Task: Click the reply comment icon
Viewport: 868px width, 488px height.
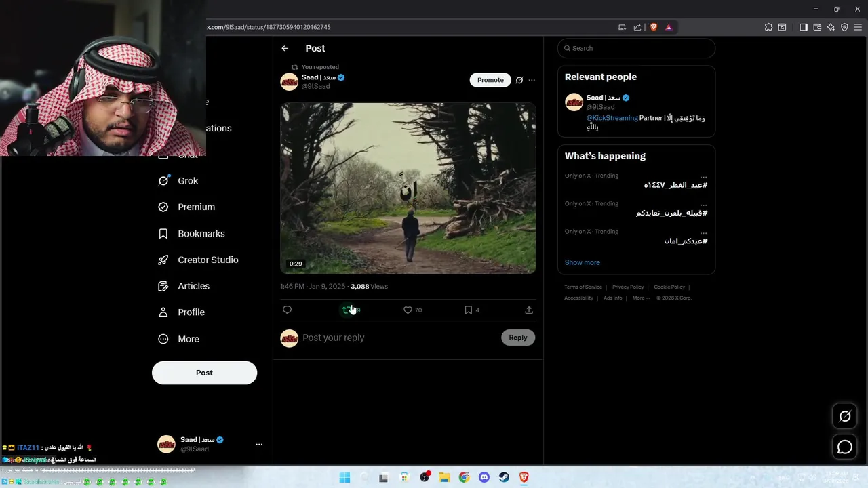Action: (287, 310)
